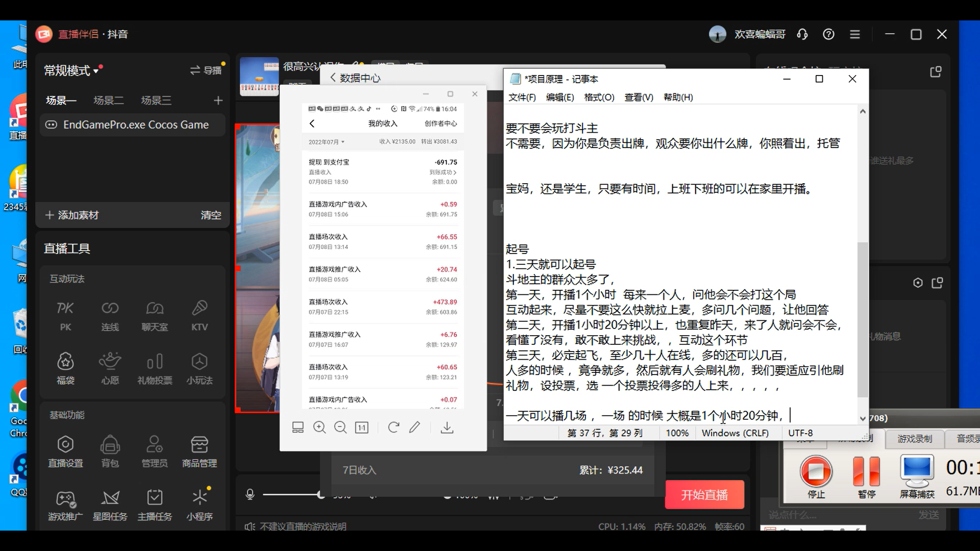This screenshot has width=980, height=551.
Task: Open the Google Chrome desktop shortcut
Action: click(x=19, y=408)
